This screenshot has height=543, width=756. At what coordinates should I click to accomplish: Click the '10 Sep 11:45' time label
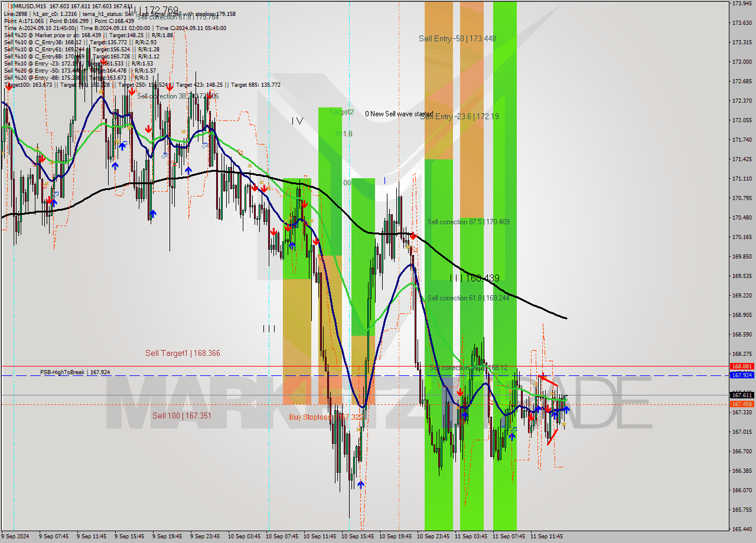[320, 537]
